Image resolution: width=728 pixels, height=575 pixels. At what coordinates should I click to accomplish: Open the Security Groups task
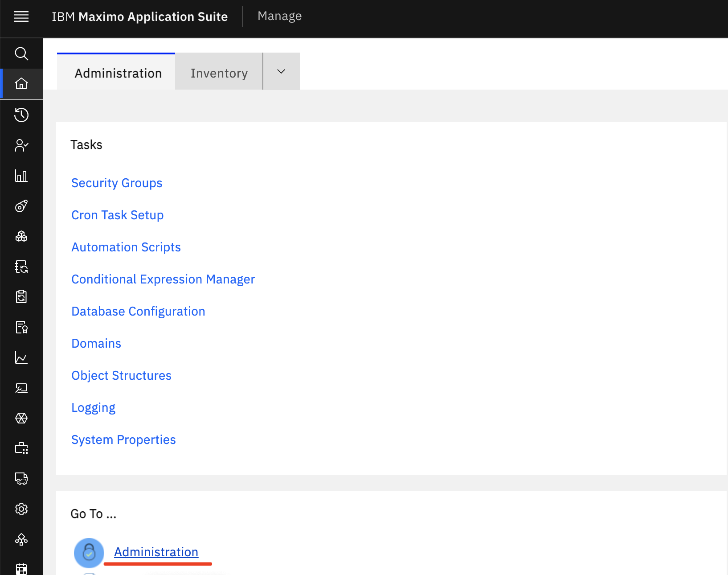click(x=117, y=183)
